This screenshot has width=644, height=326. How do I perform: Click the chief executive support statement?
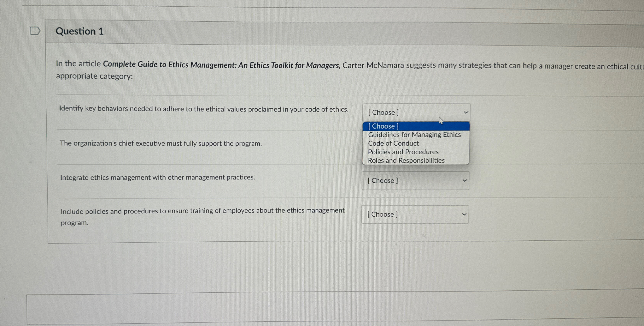(161, 143)
